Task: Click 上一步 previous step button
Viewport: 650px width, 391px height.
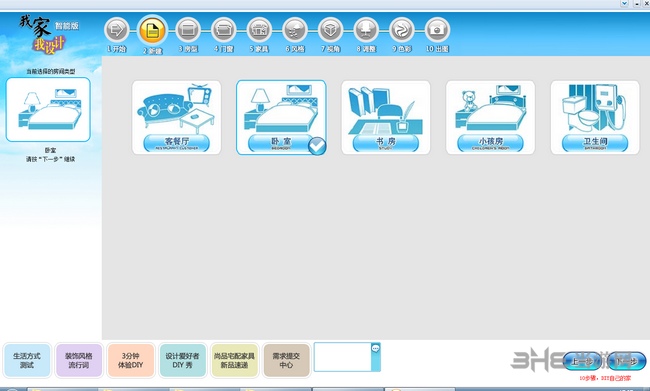Action: 582,362
